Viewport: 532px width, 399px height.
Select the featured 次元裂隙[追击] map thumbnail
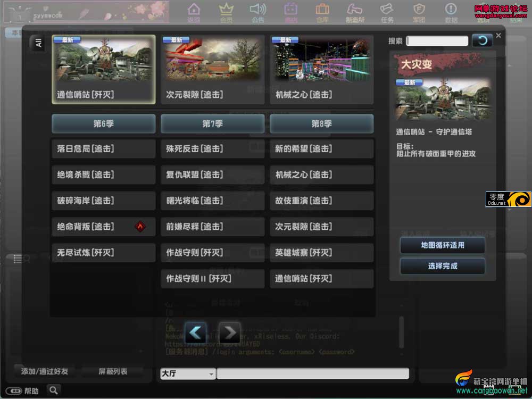coord(213,69)
